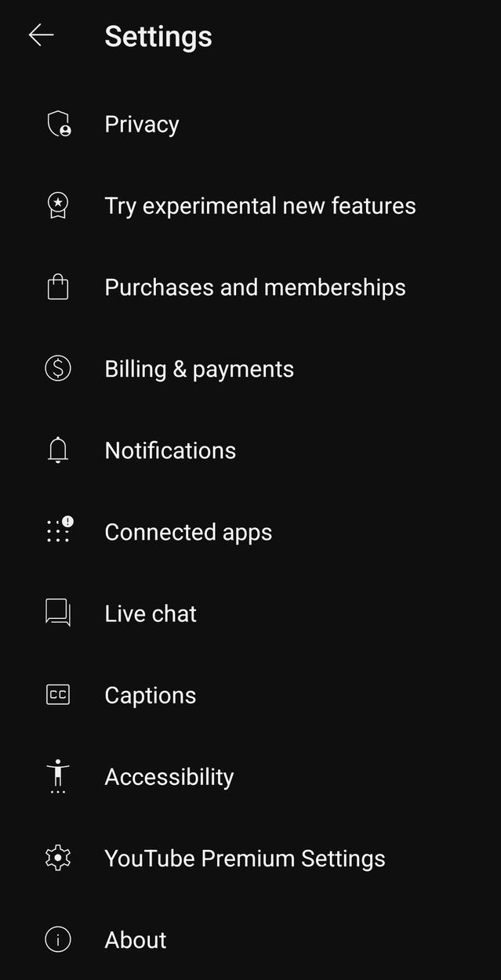This screenshot has height=980, width=501.
Task: Tap the back arrow to exit Settings
Action: click(x=41, y=34)
